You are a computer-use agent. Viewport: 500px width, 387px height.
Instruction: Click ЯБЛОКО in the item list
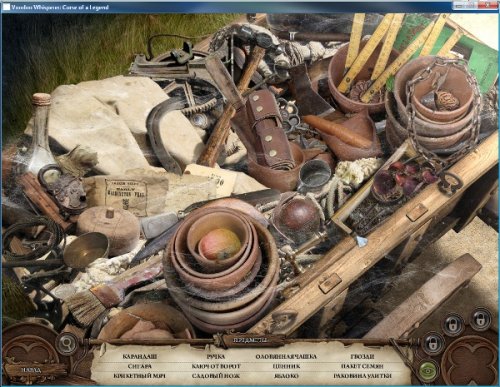286,376
